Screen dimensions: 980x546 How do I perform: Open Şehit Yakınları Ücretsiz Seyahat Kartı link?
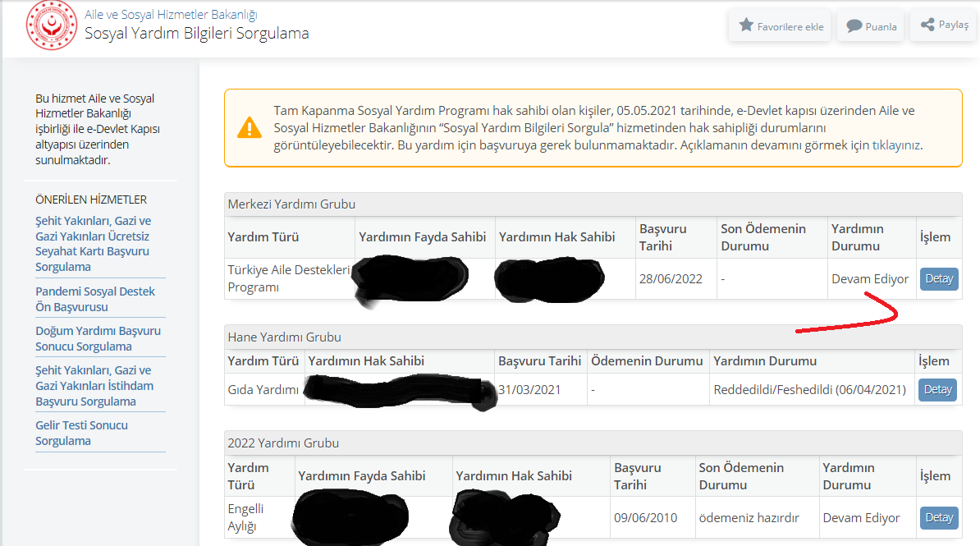click(x=94, y=244)
